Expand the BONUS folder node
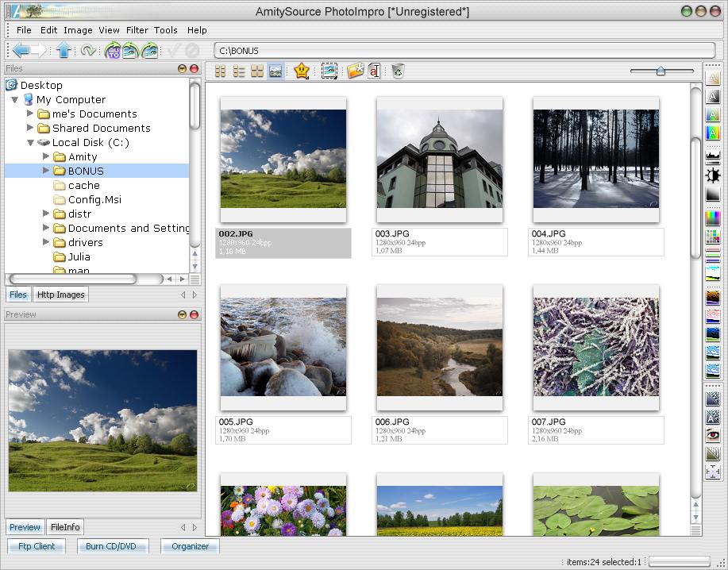 tap(45, 171)
